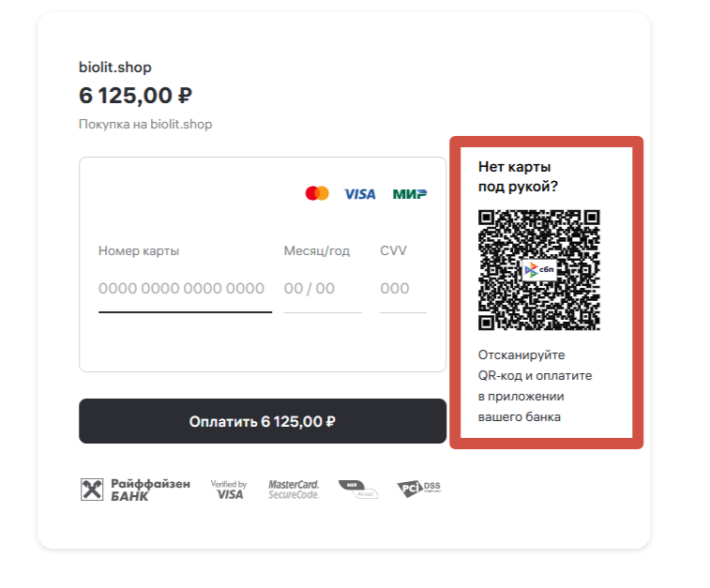710x588 pixels.
Task: Click the 'Покупка на biolit.shop' description
Action: [x=145, y=124]
